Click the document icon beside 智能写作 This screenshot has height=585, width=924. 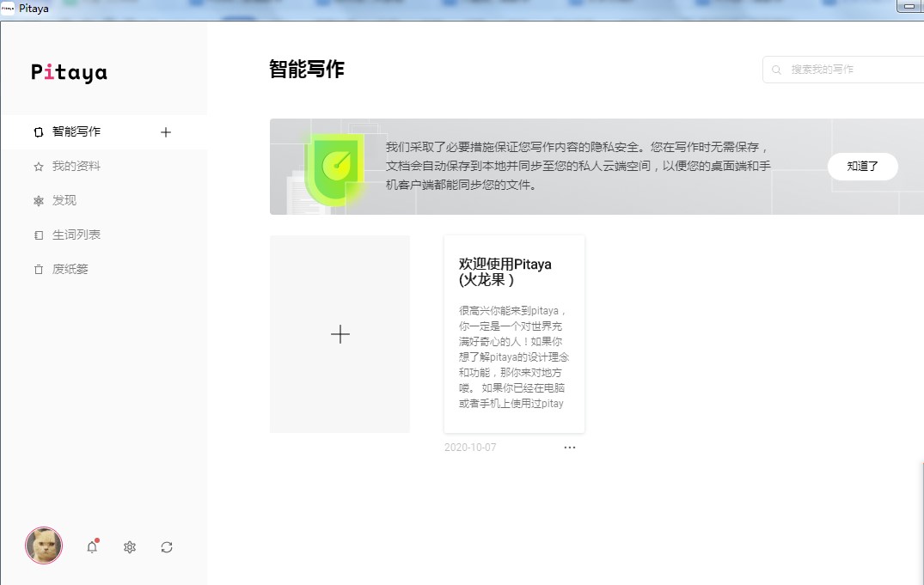39,132
